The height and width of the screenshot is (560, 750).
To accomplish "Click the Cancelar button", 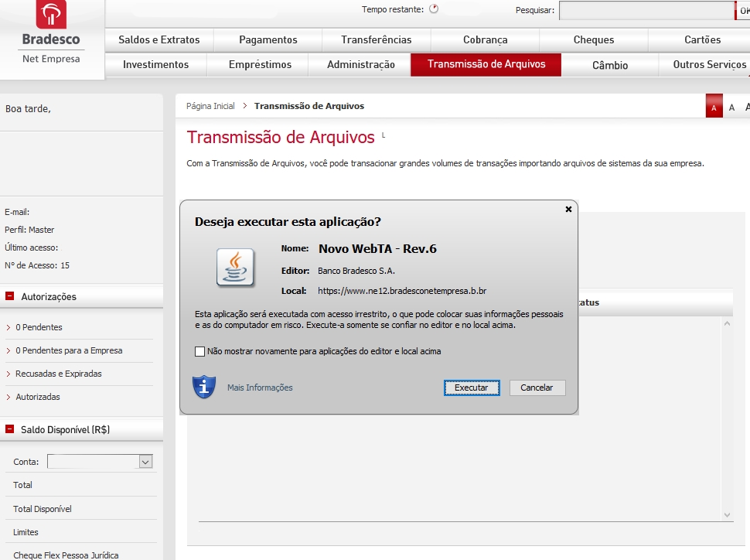I will [537, 388].
